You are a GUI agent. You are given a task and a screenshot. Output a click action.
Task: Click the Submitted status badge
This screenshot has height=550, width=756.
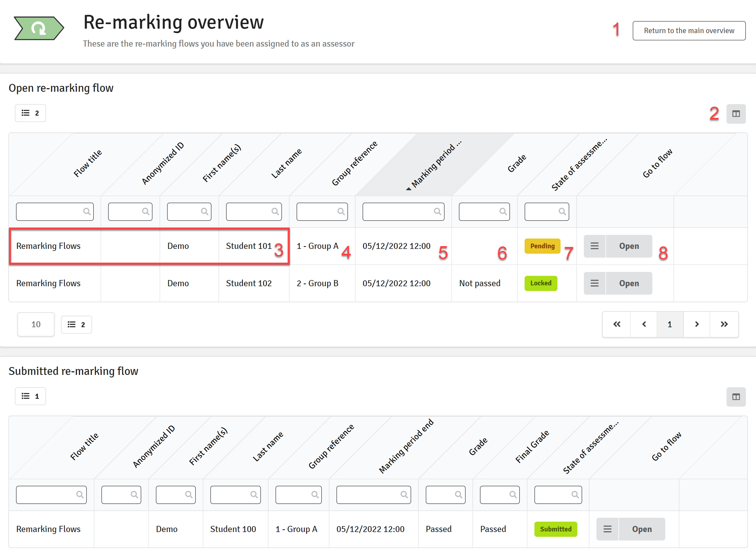(556, 529)
